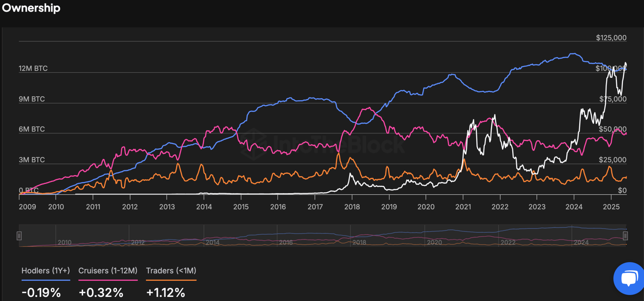Select the 2013 label on the main x-axis
644x301 pixels.
click(x=167, y=207)
